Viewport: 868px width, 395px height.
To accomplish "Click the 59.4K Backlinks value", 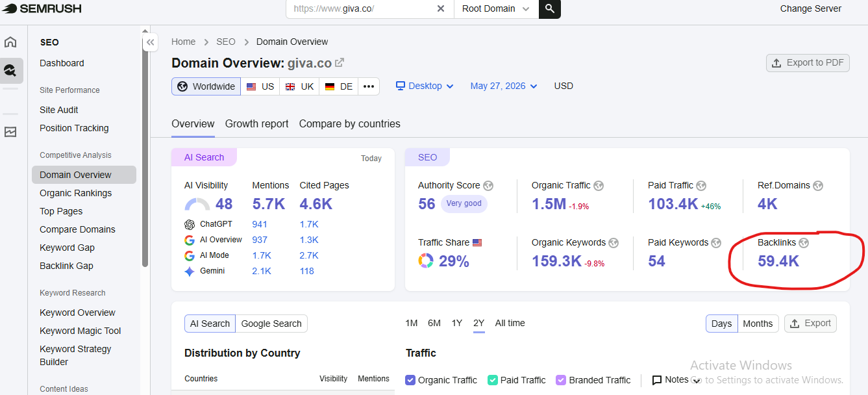I will pos(778,261).
